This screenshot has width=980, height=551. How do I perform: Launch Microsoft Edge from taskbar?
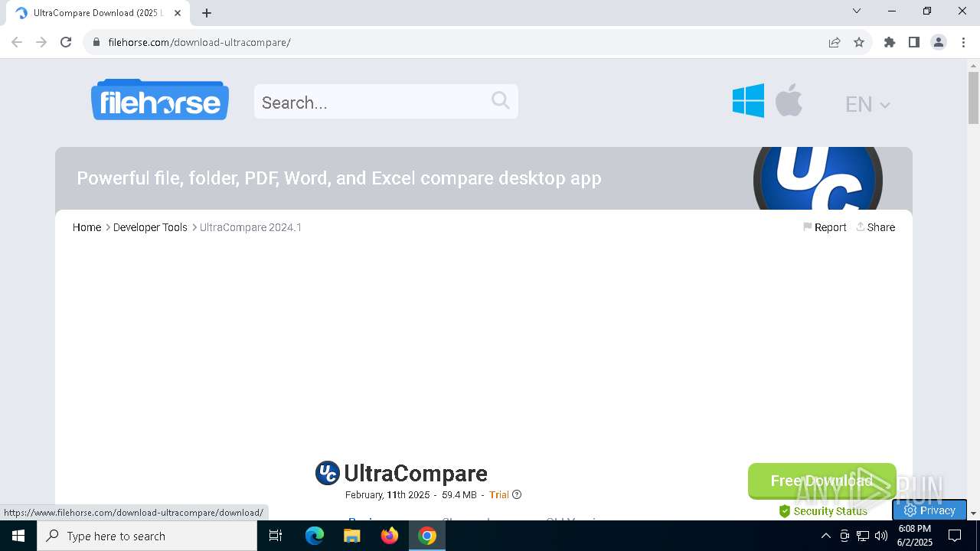[315, 536]
